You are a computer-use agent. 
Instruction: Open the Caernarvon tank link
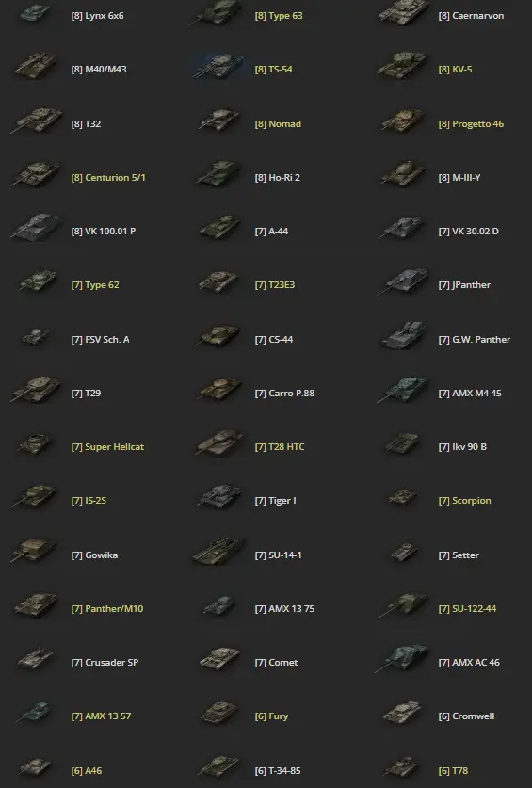471,16
